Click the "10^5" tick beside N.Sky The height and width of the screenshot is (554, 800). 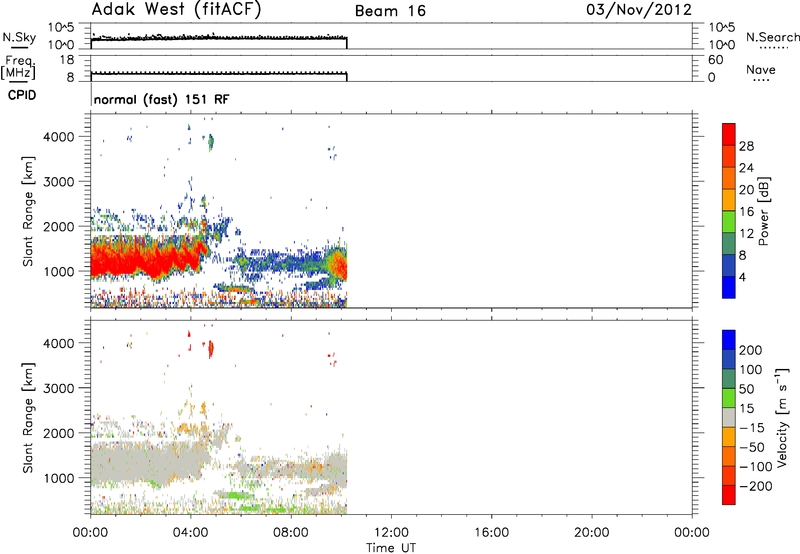click(61, 28)
